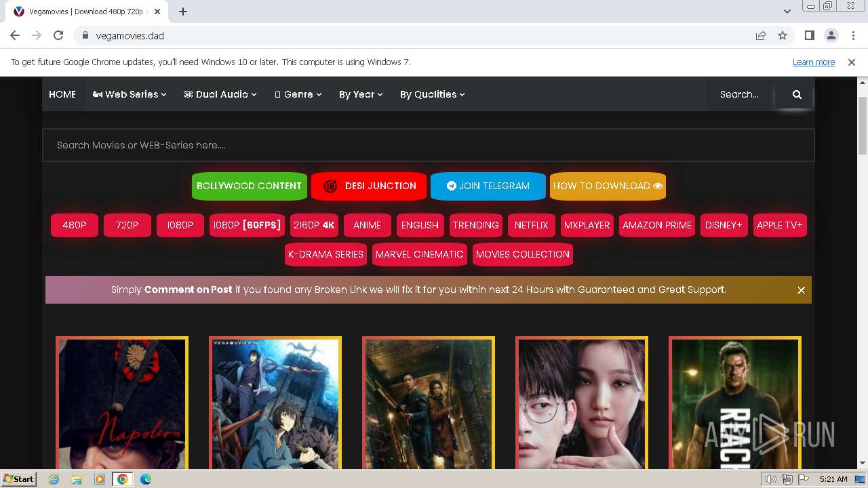Image resolution: width=868 pixels, height=488 pixels.
Task: Open Microsoft Edge from taskbar
Action: (x=145, y=479)
